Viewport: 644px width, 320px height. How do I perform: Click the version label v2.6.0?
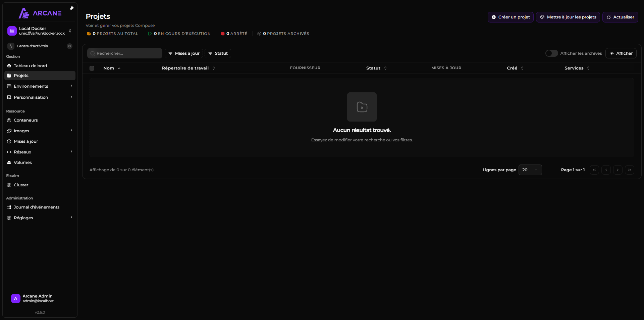tap(40, 312)
